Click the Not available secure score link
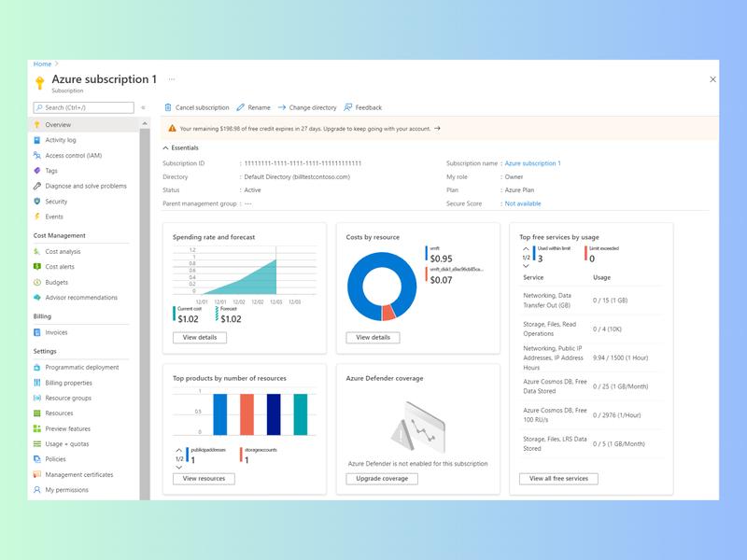Image resolution: width=747 pixels, height=560 pixels. coord(523,203)
